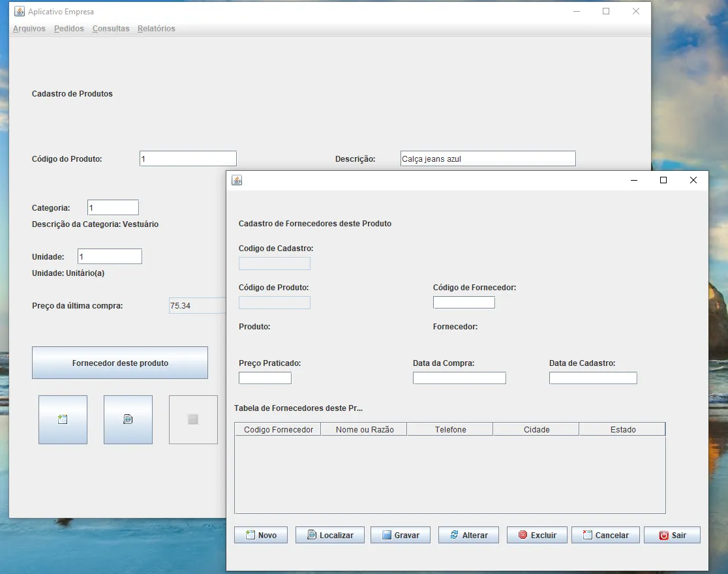Focus the Código de Produto field in supplier dialog
728x574 pixels.
[x=275, y=303]
